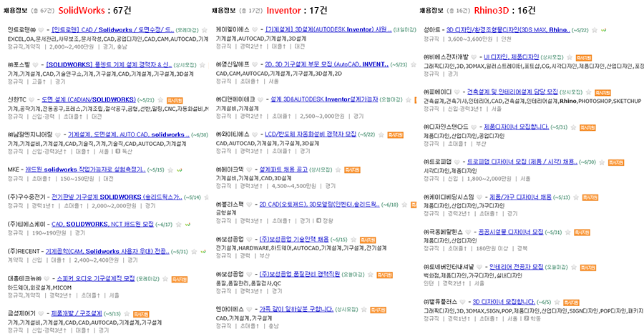Star the UI 디자인, 제품디자인 listing
The width and height of the screenshot is (644, 334).
(570, 57)
